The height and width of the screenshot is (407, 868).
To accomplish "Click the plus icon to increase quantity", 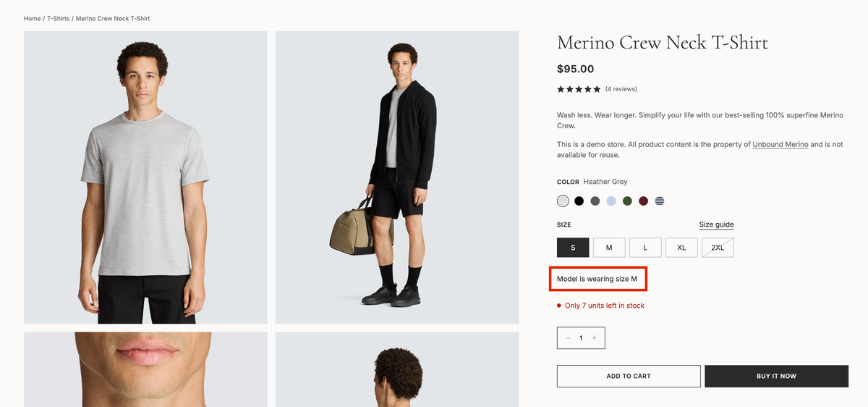I will point(594,338).
